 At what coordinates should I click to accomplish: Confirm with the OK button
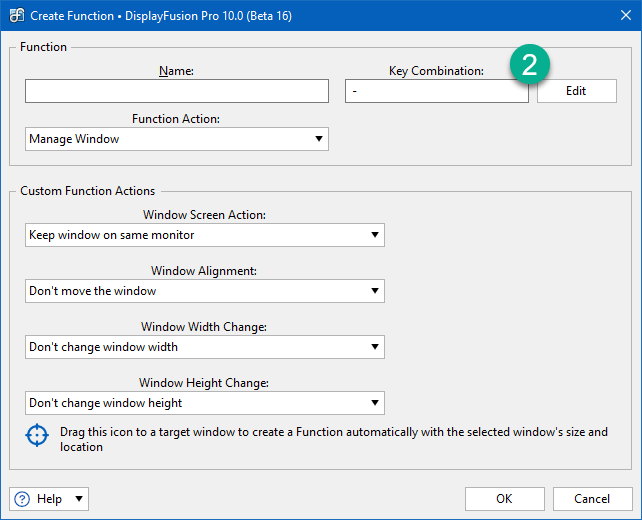504,499
